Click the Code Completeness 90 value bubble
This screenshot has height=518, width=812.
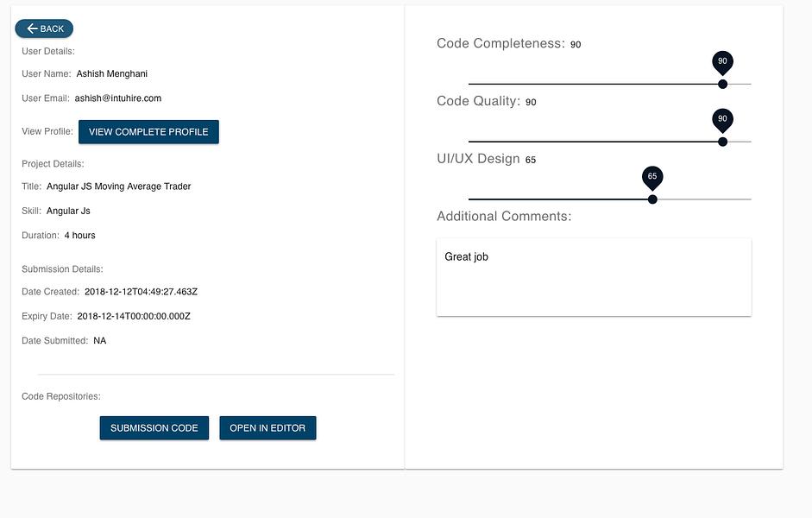(722, 62)
